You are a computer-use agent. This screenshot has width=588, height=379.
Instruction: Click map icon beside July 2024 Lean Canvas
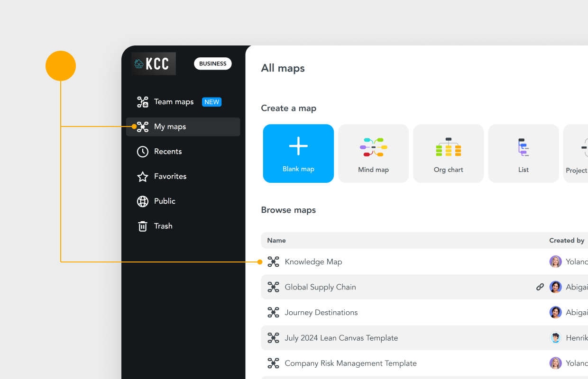(273, 338)
